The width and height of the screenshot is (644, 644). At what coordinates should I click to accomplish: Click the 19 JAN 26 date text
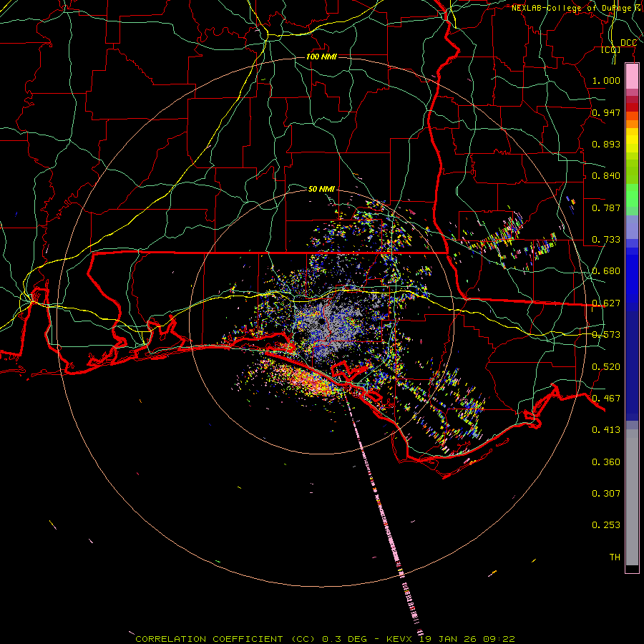pos(447,639)
